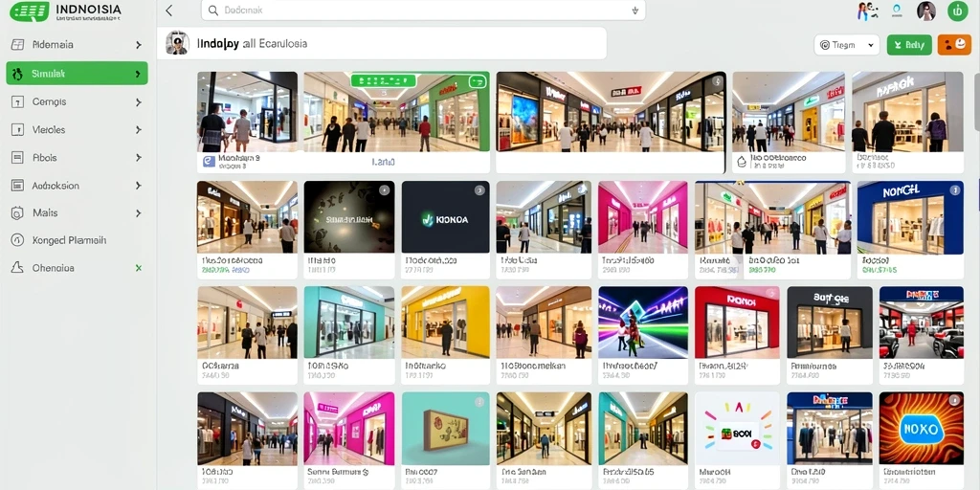The image size is (980, 490).
Task: Click the Ohenoioa bell icon in the sidebar
Action: (17, 268)
